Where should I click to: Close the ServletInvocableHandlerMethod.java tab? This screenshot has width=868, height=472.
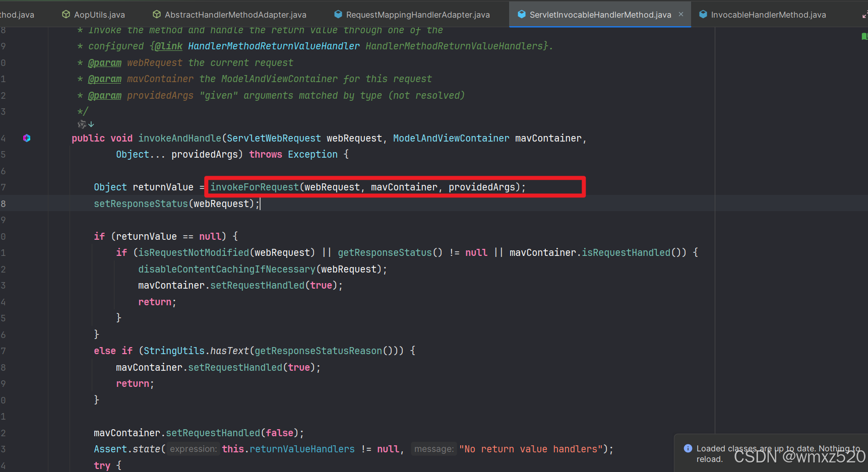tap(681, 14)
